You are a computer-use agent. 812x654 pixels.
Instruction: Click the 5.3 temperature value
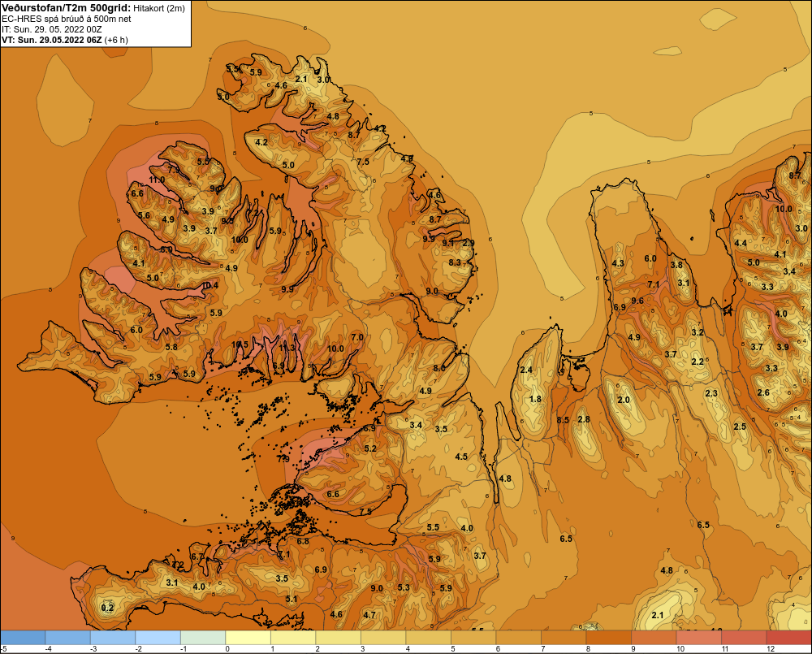[x=404, y=587]
